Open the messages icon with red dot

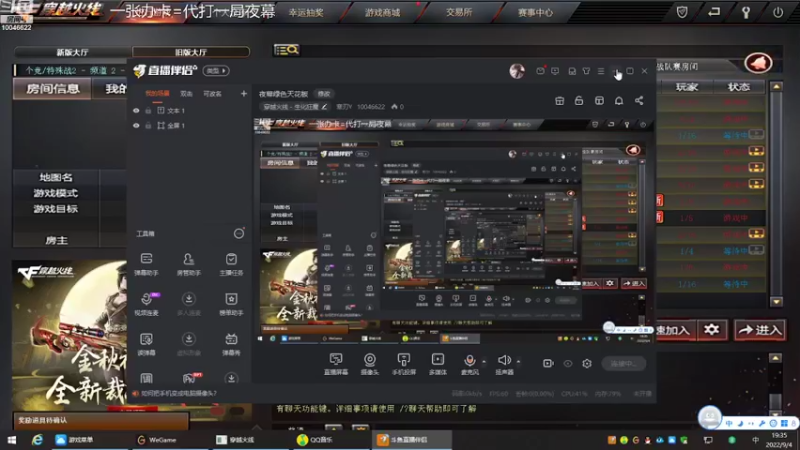coord(540,71)
